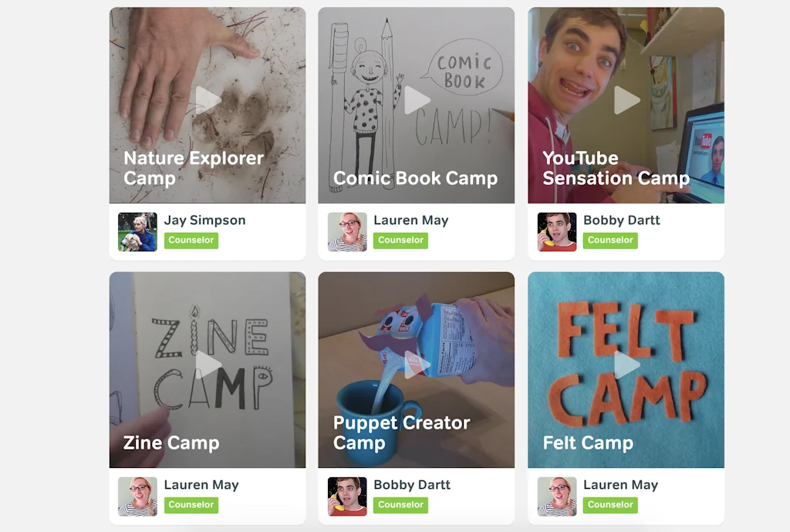
Task: Click the Counselor badge on the Felt Camp card
Action: click(610, 505)
